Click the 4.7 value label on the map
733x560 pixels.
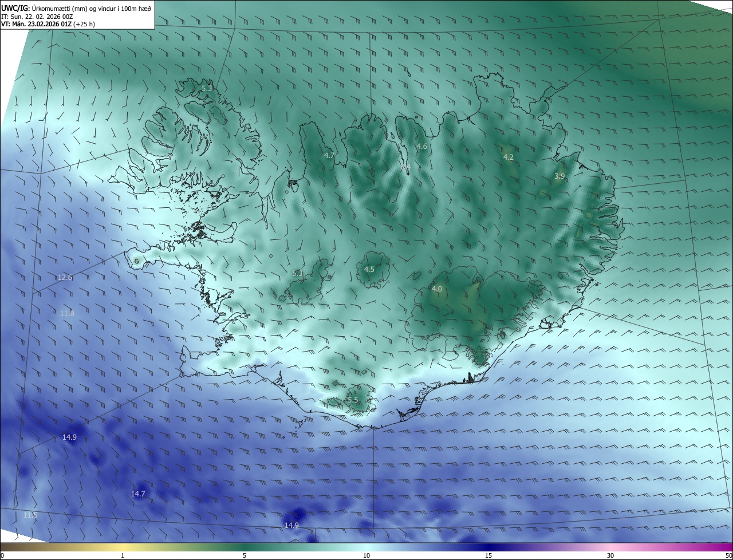(329, 156)
